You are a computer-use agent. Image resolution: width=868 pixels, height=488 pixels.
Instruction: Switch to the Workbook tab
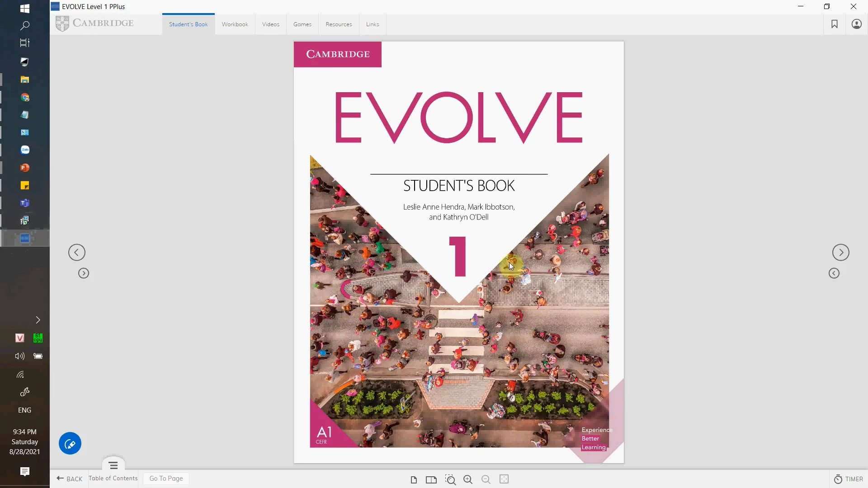click(235, 24)
